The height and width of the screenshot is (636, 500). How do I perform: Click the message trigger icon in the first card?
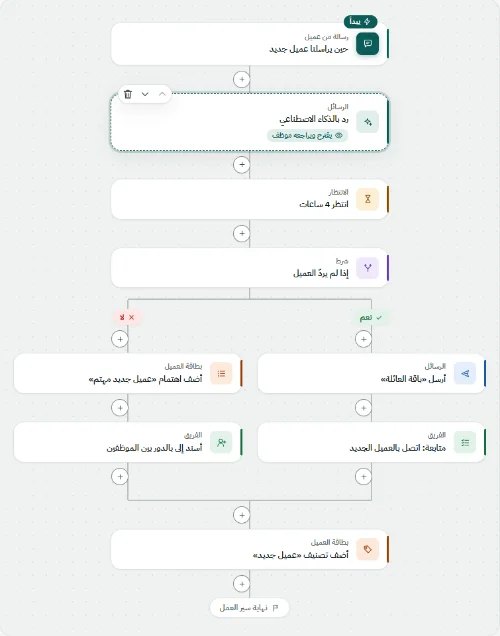(x=367, y=43)
